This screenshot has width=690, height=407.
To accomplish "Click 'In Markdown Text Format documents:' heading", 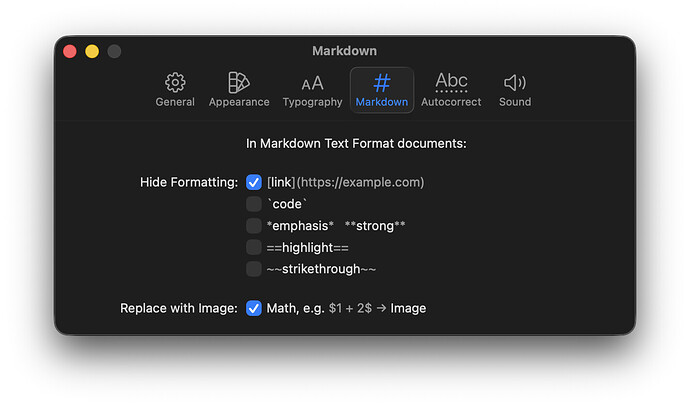I will (x=356, y=143).
